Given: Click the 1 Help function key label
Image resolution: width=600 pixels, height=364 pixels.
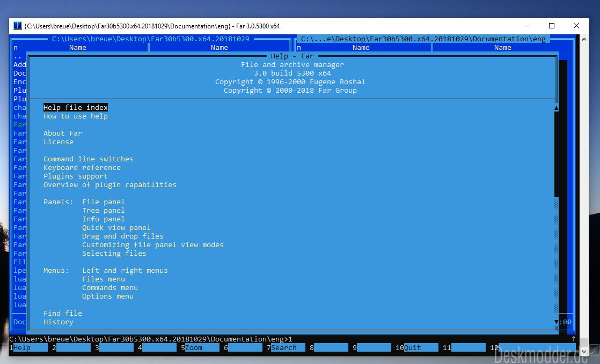Looking at the screenshot, I should (x=28, y=347).
